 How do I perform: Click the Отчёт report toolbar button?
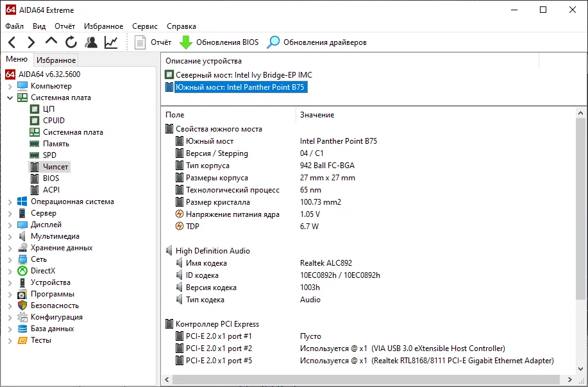(x=153, y=42)
